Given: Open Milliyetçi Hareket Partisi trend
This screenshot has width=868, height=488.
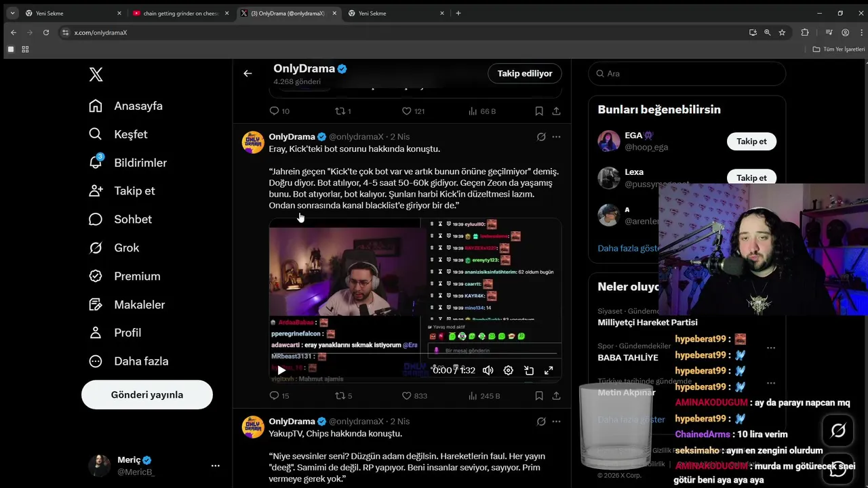Looking at the screenshot, I should click(647, 323).
